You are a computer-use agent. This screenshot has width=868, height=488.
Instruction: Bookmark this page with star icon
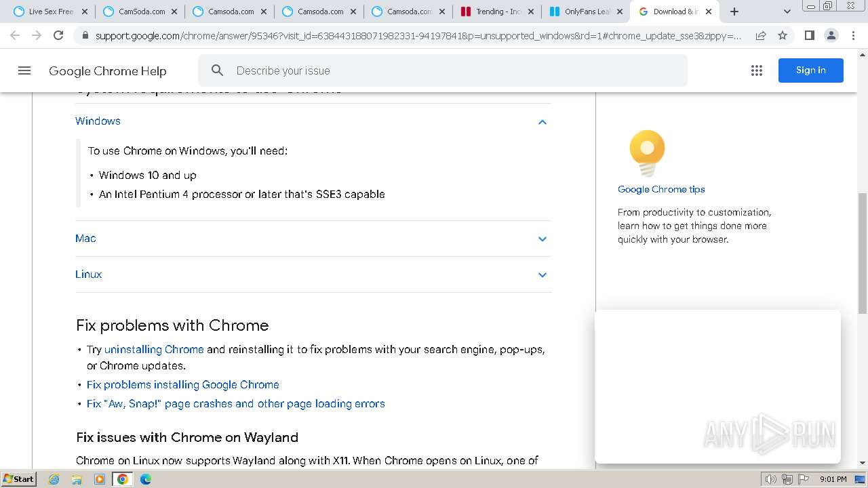[783, 35]
